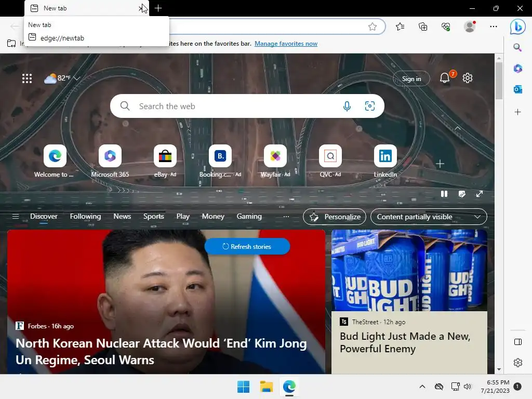Click the scrollbar down arrow

499,369
